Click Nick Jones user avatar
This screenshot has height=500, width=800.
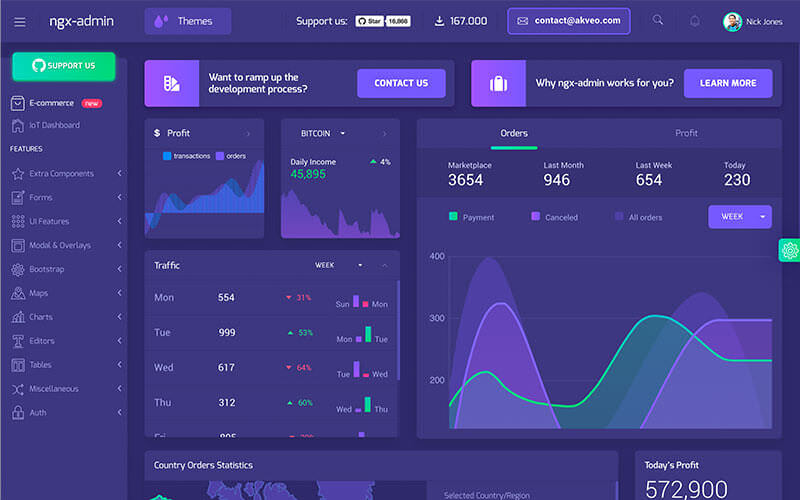point(732,21)
